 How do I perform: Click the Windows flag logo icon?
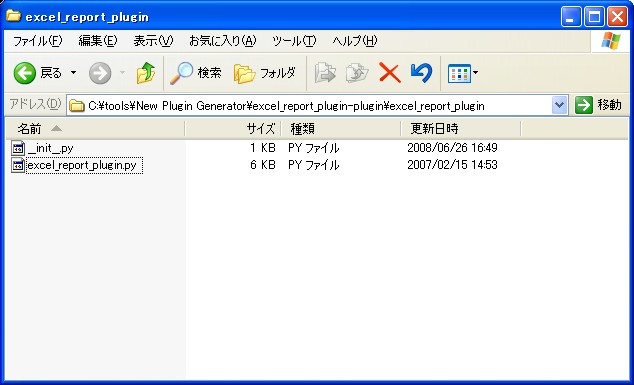[x=611, y=41]
